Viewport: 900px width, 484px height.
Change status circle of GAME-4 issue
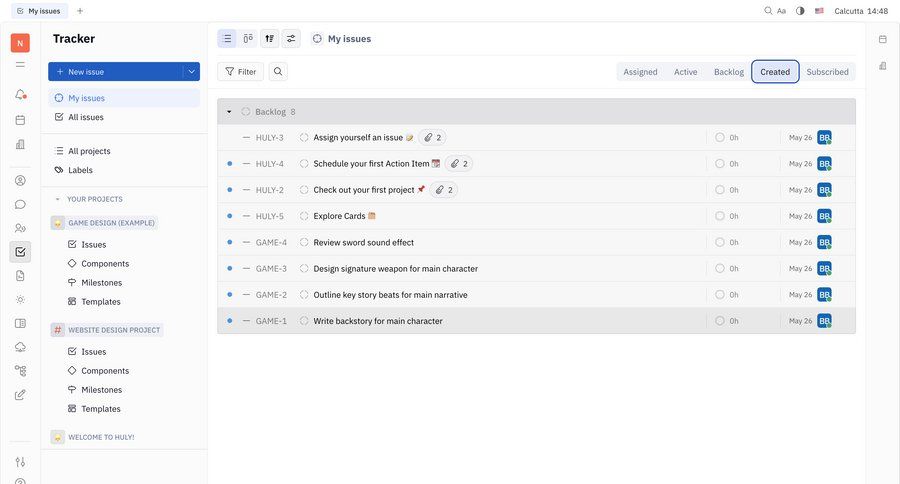(x=304, y=242)
